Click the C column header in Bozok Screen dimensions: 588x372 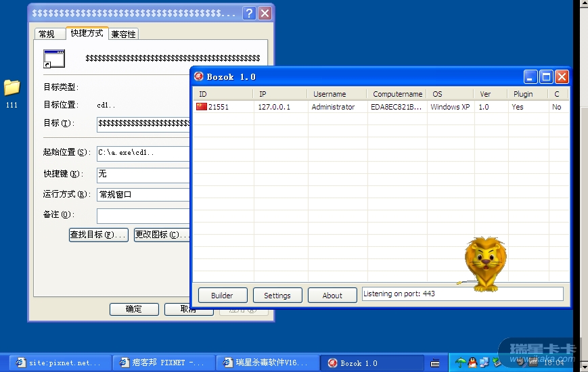[x=558, y=94]
